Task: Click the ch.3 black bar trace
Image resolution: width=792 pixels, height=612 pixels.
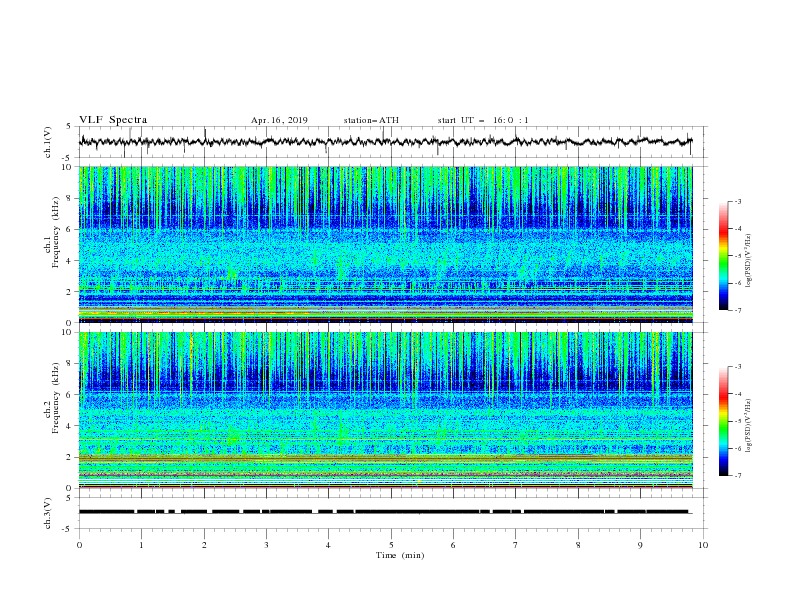Action: 383,512
